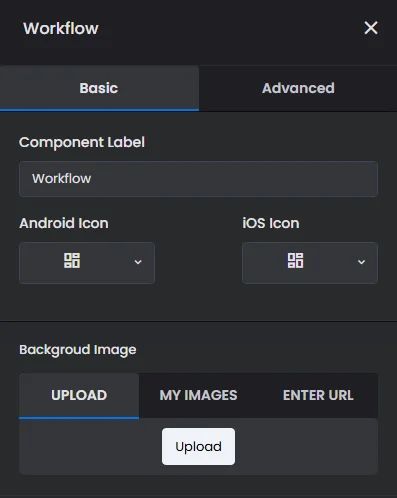Switch to the Basic tab
Viewport: 397px width, 498px height.
tap(99, 88)
